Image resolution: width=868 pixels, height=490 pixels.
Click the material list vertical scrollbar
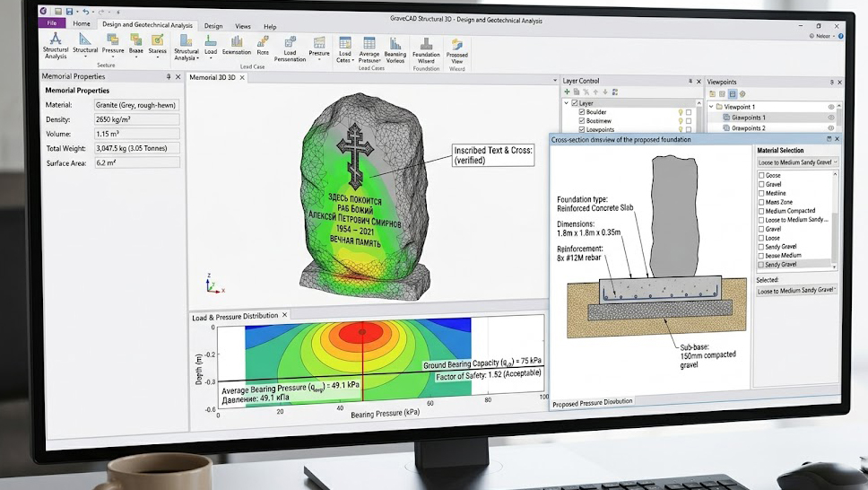pyautogui.click(x=835, y=220)
